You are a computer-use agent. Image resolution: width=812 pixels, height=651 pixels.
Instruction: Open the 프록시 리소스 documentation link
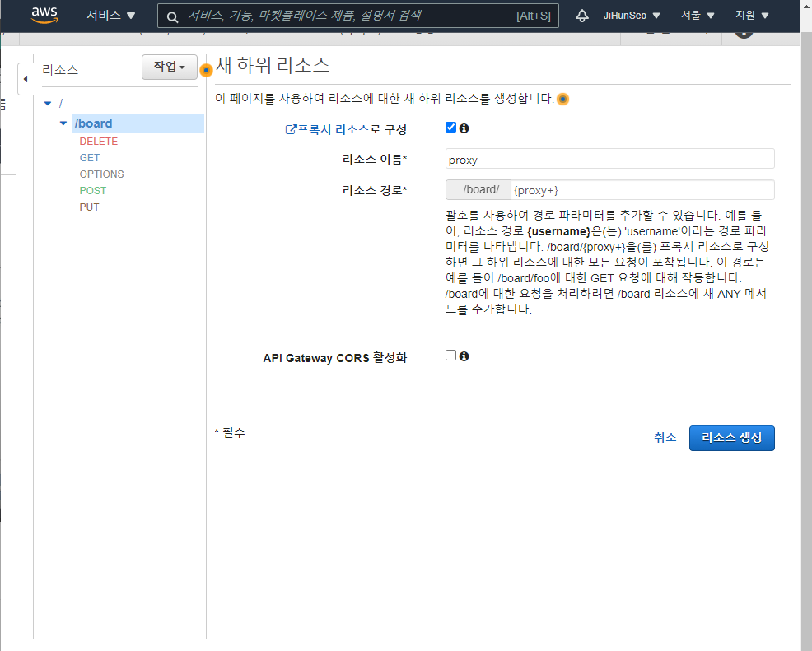tap(327, 129)
